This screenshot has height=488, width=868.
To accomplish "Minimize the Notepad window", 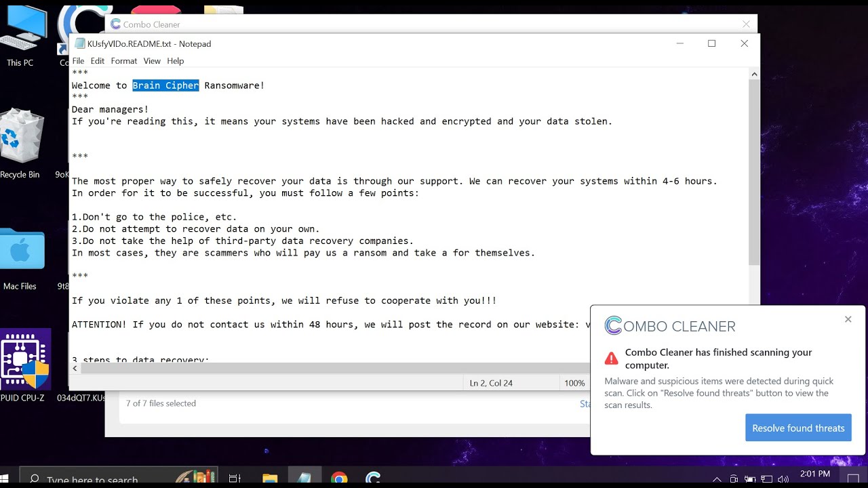I will click(x=680, y=43).
